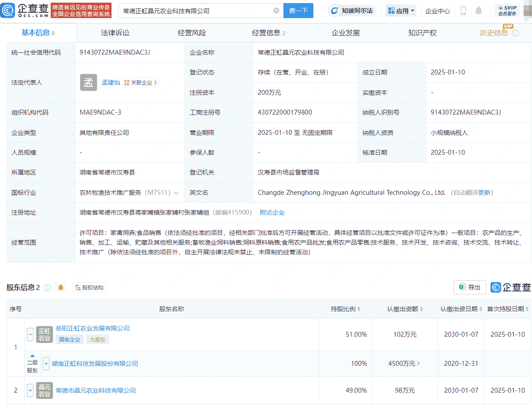Open the 知识产权 tab
Screen dimensions: 532x405
(422, 32)
